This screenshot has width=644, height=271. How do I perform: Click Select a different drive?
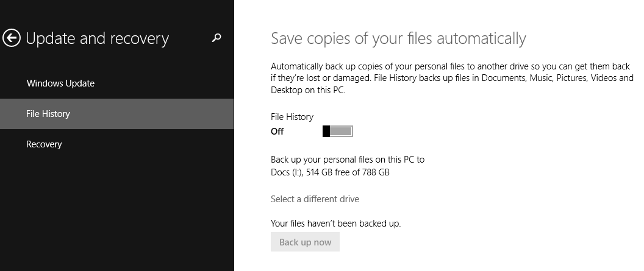point(315,199)
